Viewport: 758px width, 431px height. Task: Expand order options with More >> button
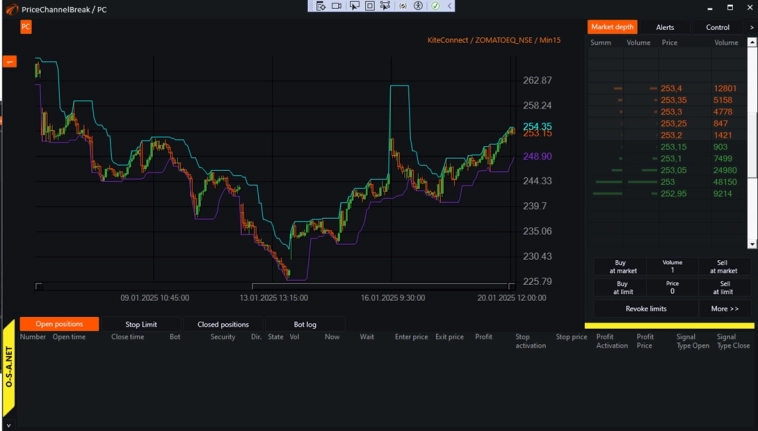coord(725,309)
